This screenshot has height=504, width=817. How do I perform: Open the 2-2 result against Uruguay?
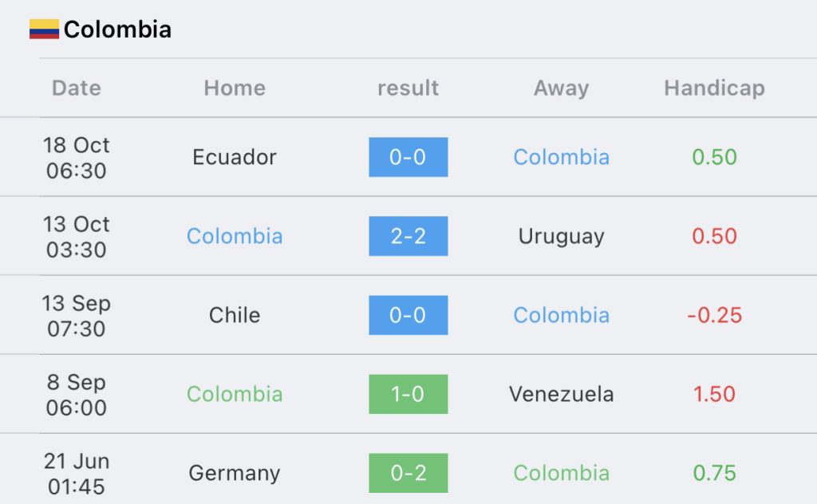(x=408, y=236)
